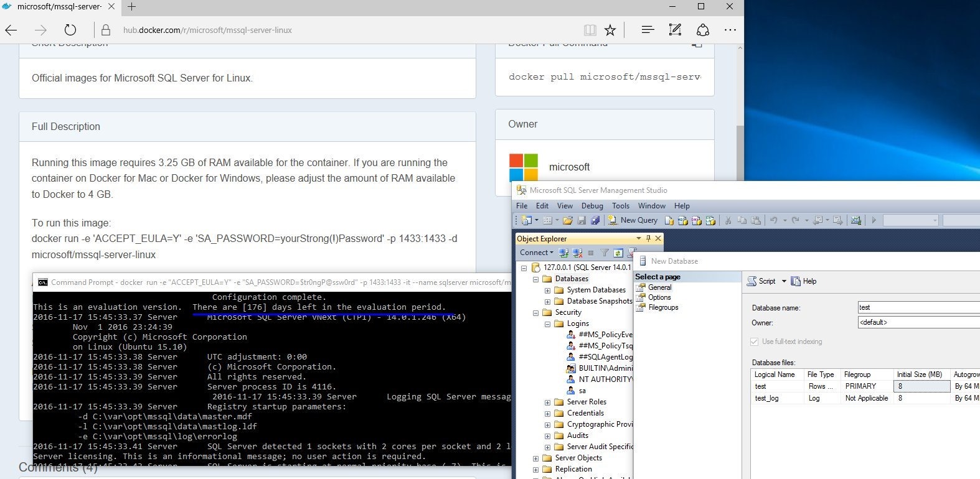Open a new browser tab with plus
Viewport: 980px width, 479px height.
tap(132, 7)
